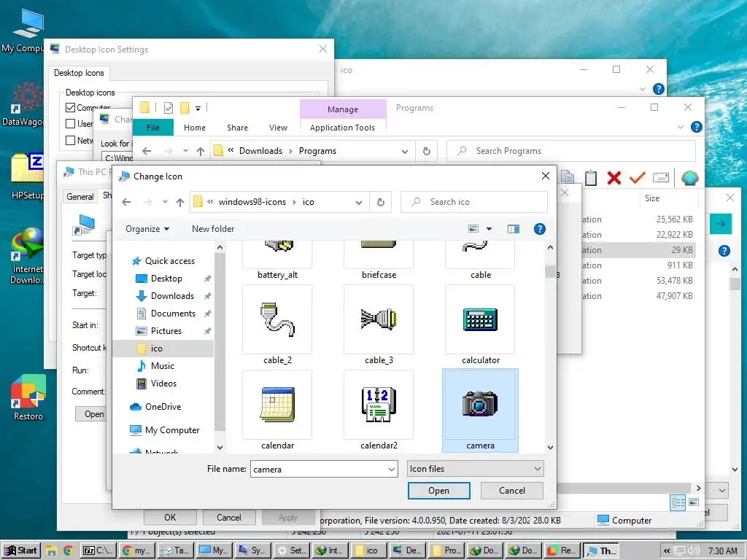Select the camera icon thumbnail

coord(480,410)
